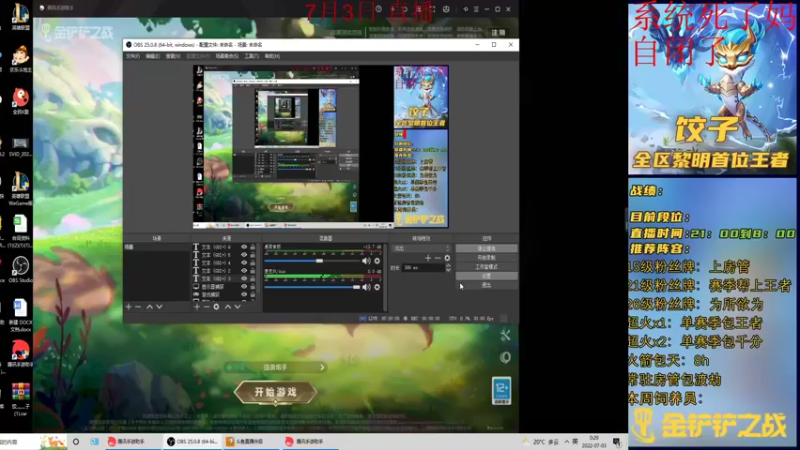Open the 帮助(H) menu in OBS
This screenshot has width=800, height=450.
[272, 56]
